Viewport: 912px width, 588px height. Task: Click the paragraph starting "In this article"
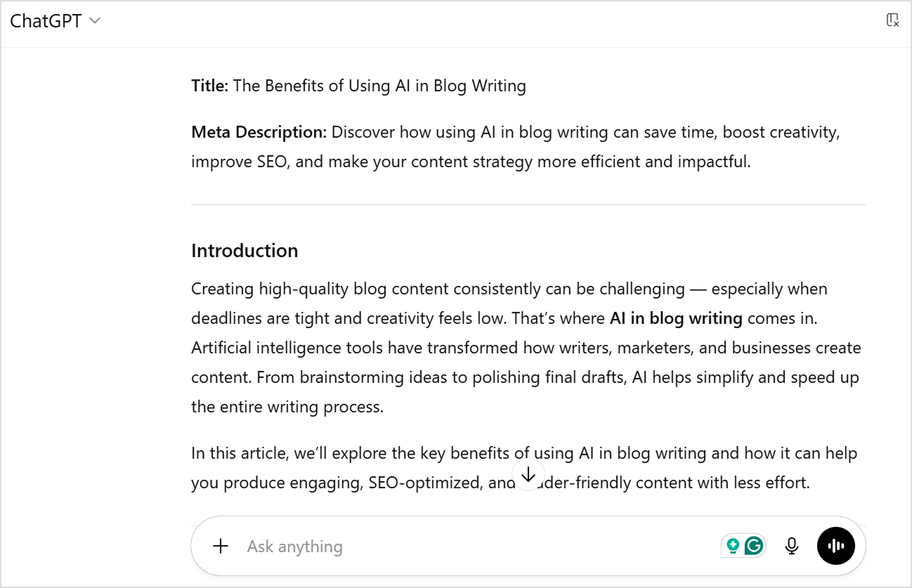coord(523,453)
